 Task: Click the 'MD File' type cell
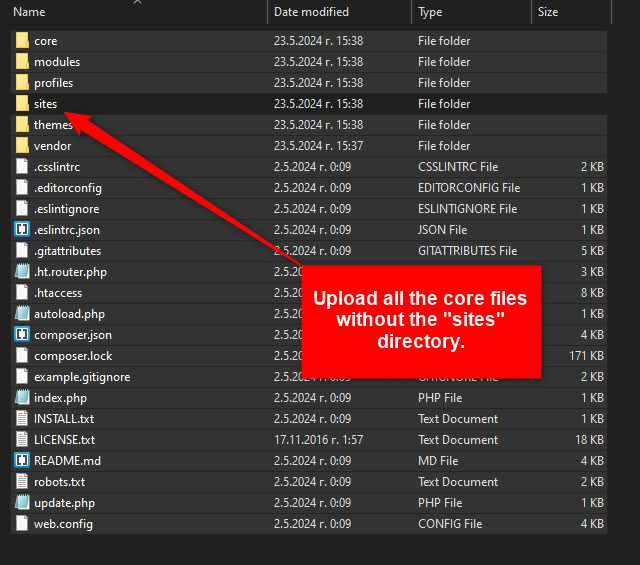[x=438, y=461]
